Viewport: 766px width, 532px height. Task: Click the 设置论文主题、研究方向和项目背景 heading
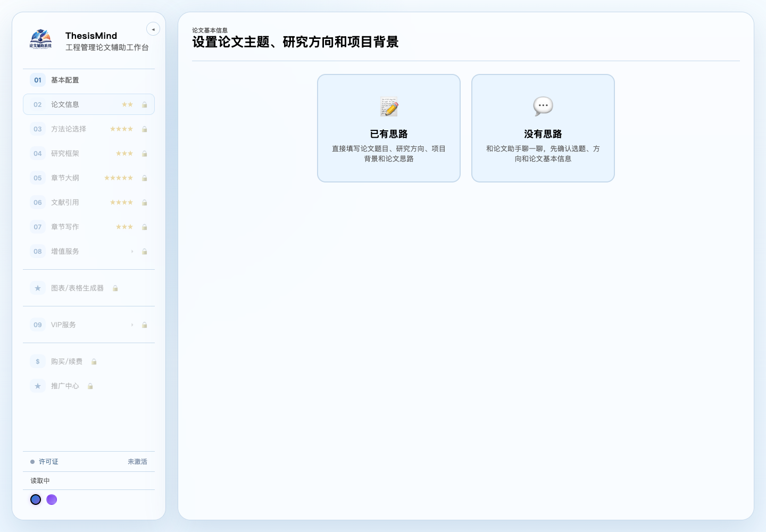(295, 42)
